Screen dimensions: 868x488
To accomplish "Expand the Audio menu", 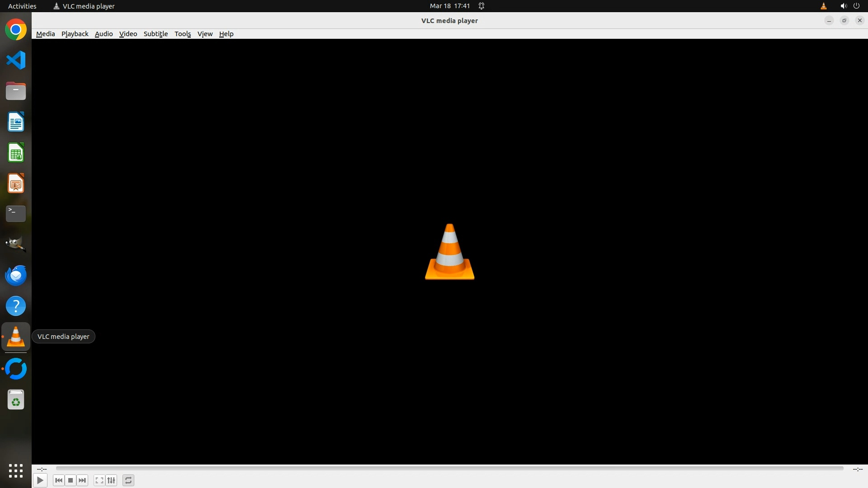I will [104, 34].
